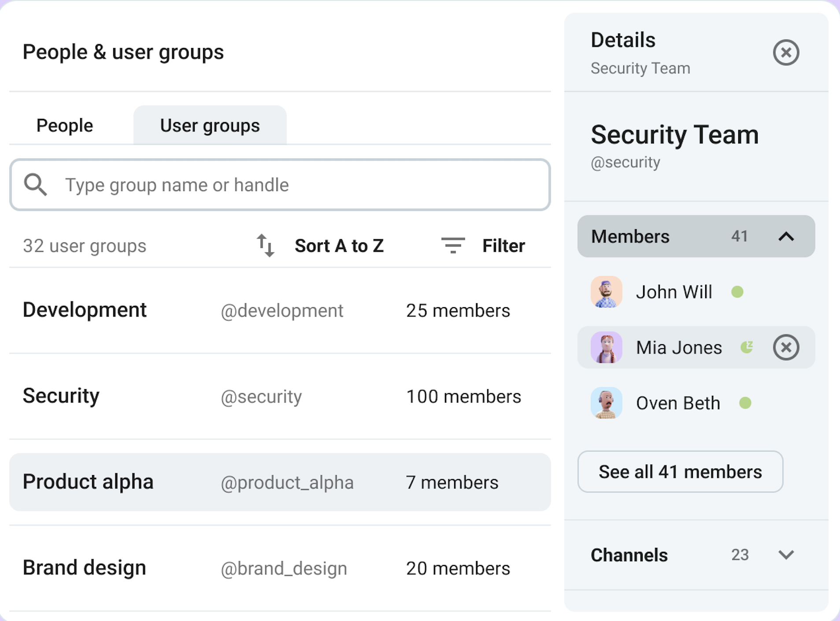Click Mia Jones's away status icon

tap(747, 347)
